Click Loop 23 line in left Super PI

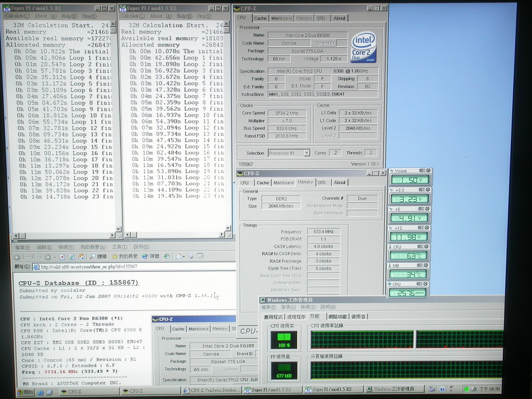66,197
